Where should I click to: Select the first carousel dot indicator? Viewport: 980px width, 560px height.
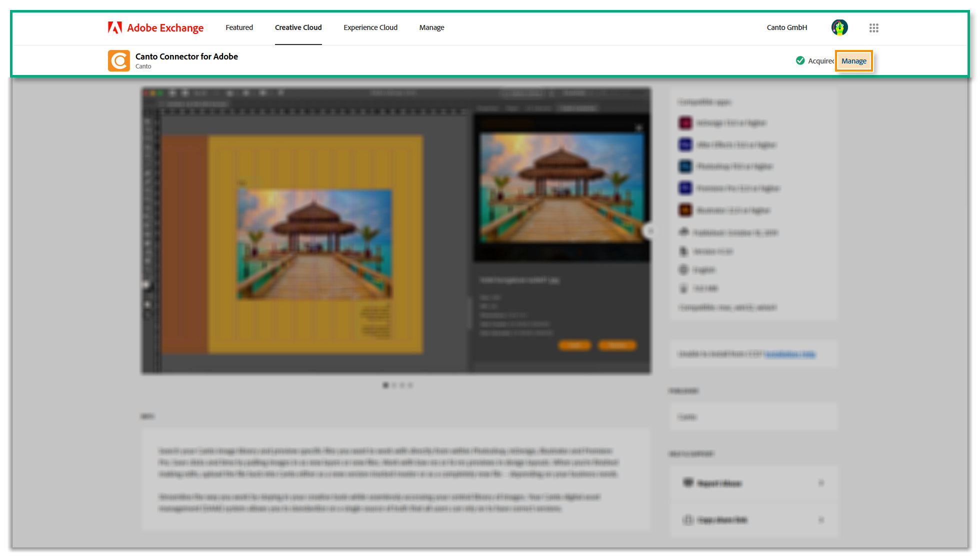385,385
